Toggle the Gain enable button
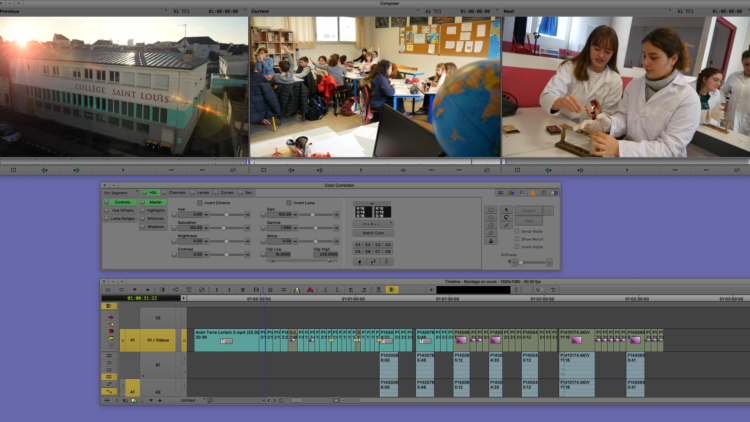The width and height of the screenshot is (750, 422). pos(263,214)
